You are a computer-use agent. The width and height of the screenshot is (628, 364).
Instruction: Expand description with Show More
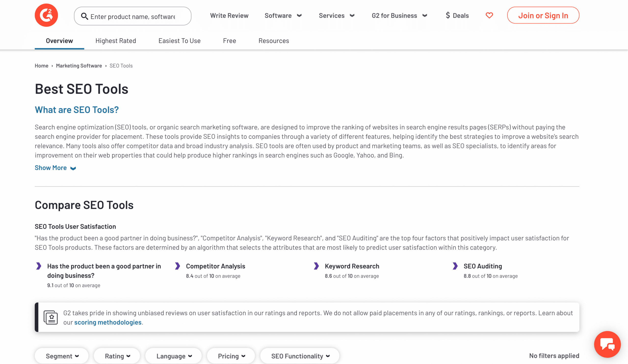point(55,168)
